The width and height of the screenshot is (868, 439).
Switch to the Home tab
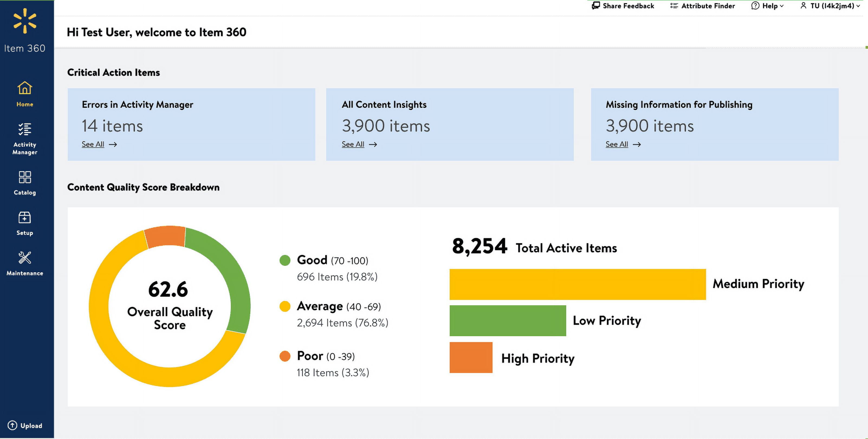tap(24, 94)
